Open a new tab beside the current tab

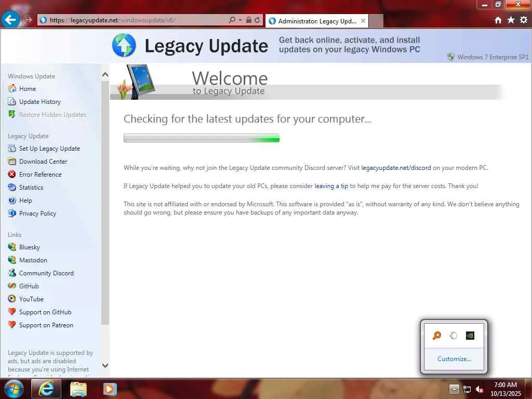pyautogui.click(x=376, y=21)
